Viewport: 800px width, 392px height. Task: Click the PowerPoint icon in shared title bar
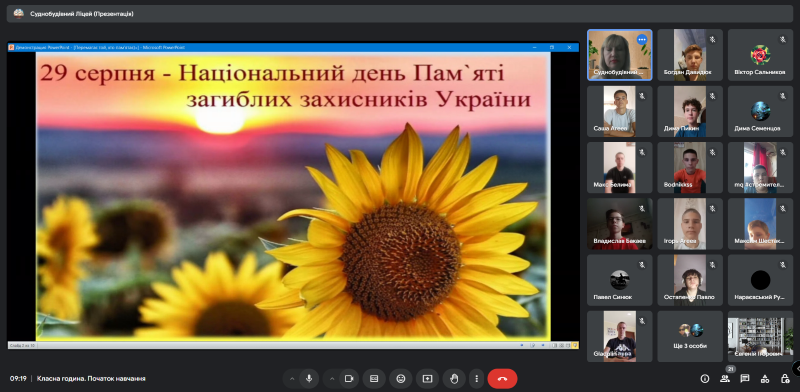tap(11, 47)
